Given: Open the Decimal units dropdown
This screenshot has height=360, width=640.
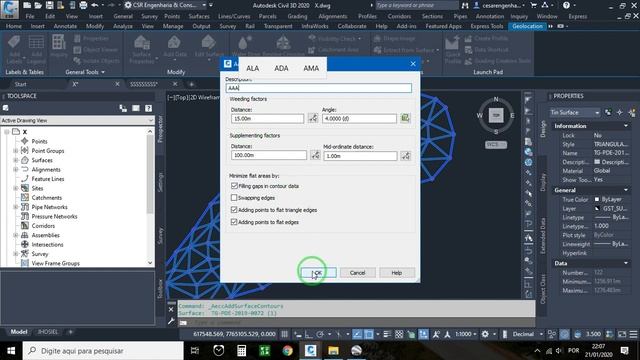Looking at the screenshot, I should [526, 334].
